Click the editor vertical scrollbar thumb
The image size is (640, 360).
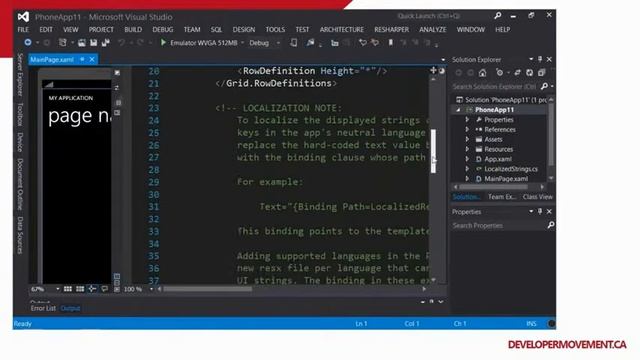(433, 151)
